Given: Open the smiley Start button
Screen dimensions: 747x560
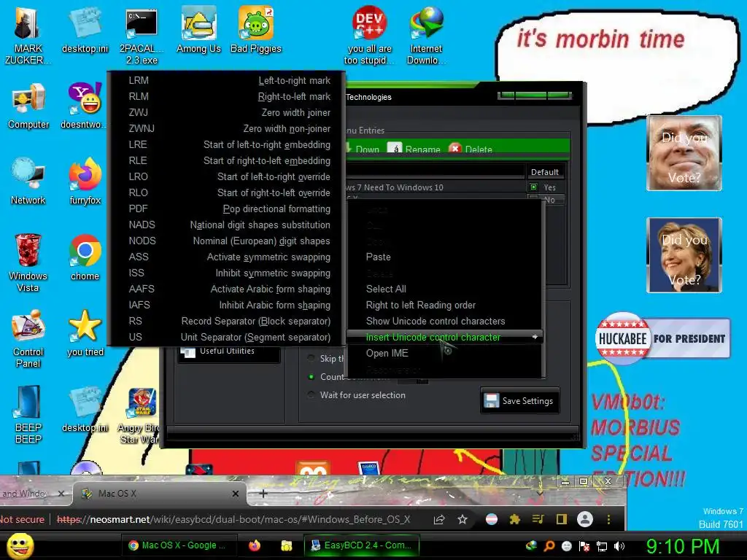Looking at the screenshot, I should click(x=20, y=545).
